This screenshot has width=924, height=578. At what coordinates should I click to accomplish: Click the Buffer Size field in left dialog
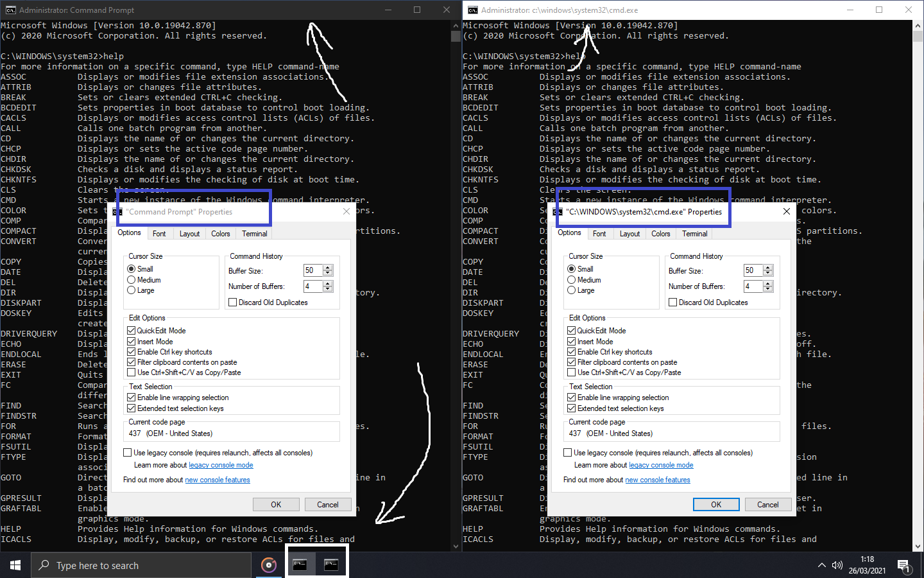click(313, 270)
